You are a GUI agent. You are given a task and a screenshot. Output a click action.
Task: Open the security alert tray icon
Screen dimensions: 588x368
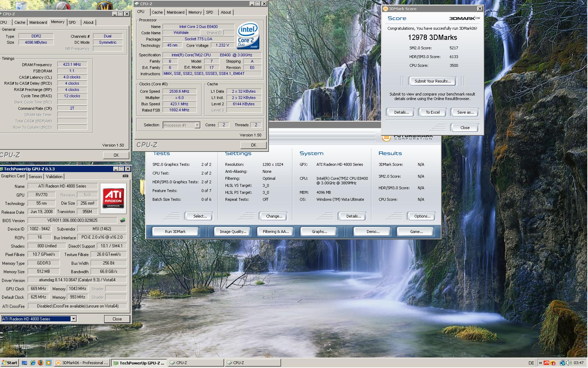553,363
